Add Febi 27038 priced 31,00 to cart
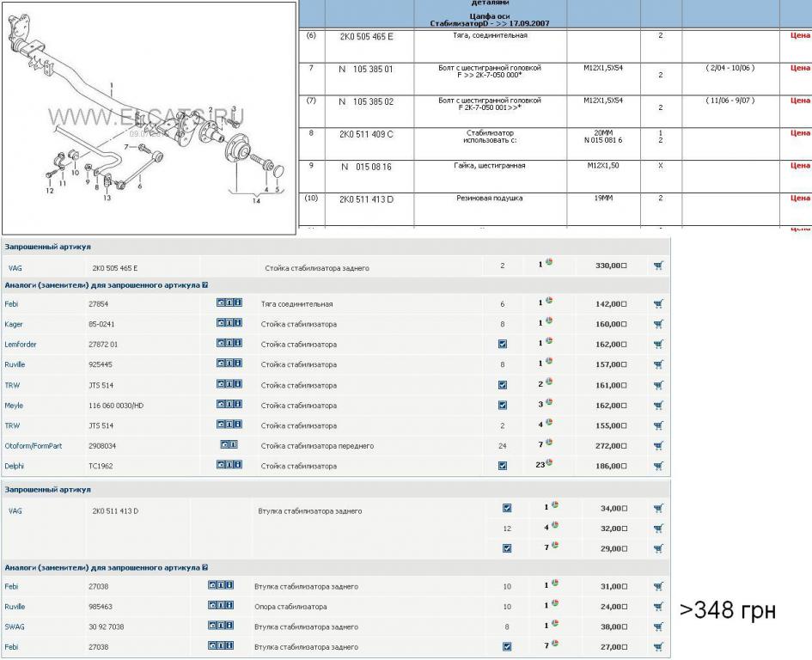 (x=658, y=586)
